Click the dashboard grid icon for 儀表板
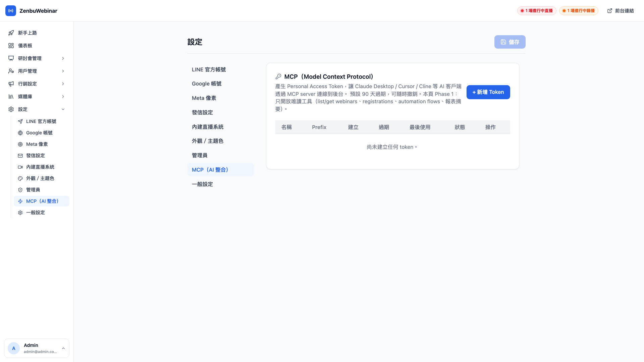 (11, 46)
